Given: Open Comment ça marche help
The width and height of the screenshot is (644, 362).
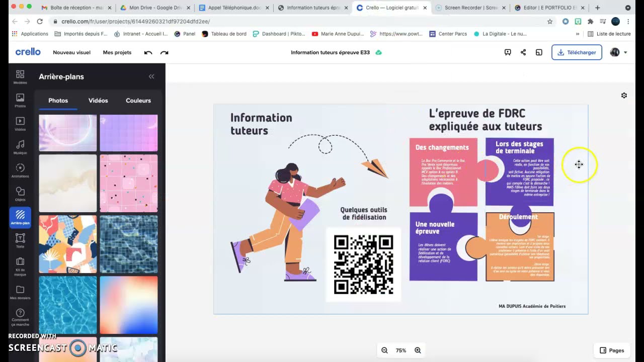Looking at the screenshot, I should point(20,318).
